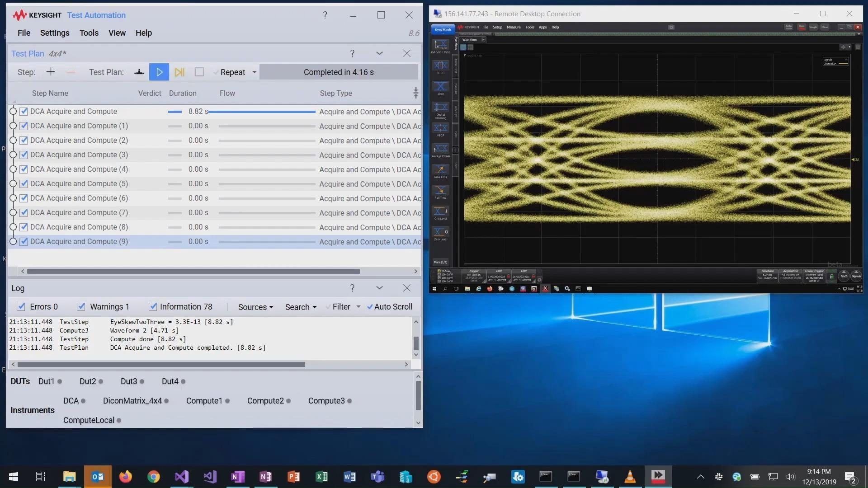Viewport: 868px width, 488px height.
Task: Click the Eye/Mask mode button
Action: point(443,30)
